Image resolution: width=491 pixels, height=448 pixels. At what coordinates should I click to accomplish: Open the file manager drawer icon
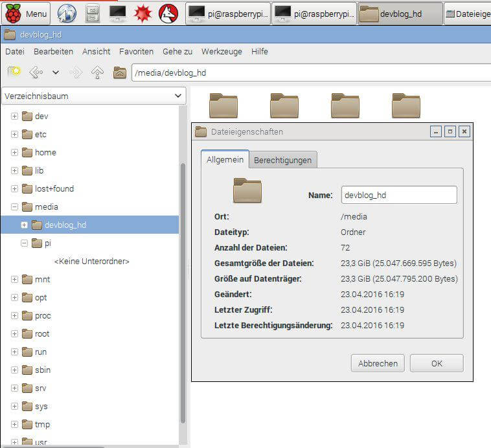point(93,13)
